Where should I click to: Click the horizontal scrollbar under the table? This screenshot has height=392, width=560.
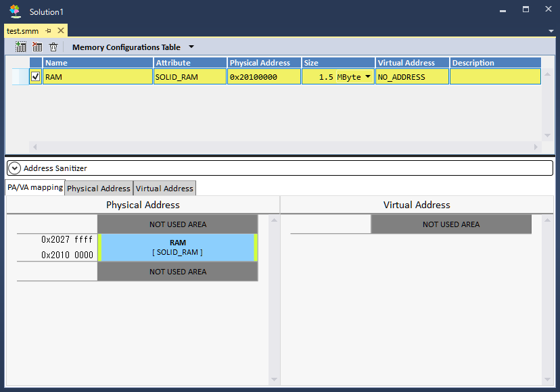pyautogui.click(x=285, y=147)
